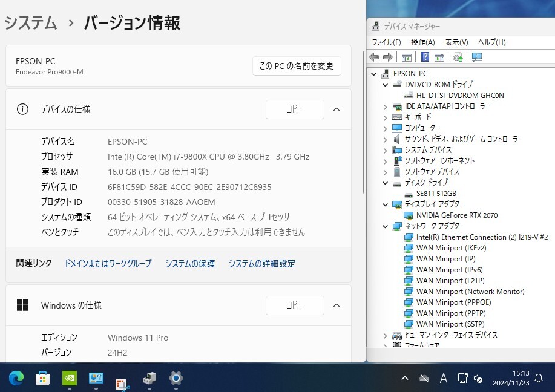The width and height of the screenshot is (555, 392).
Task: Open システムの詳細設定 link
Action: coord(262,264)
